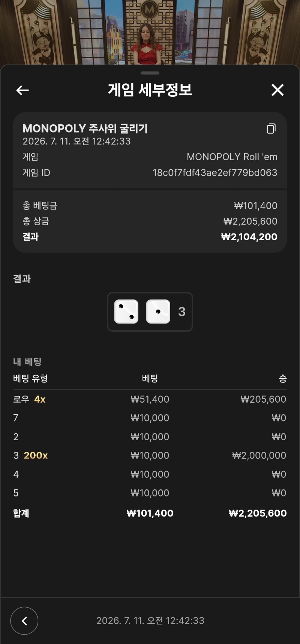Click the 베팅 유형 column header

[30, 378]
